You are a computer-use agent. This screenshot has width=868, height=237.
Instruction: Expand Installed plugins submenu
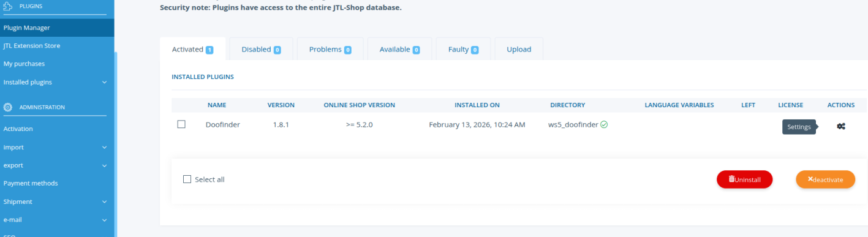pyautogui.click(x=104, y=82)
